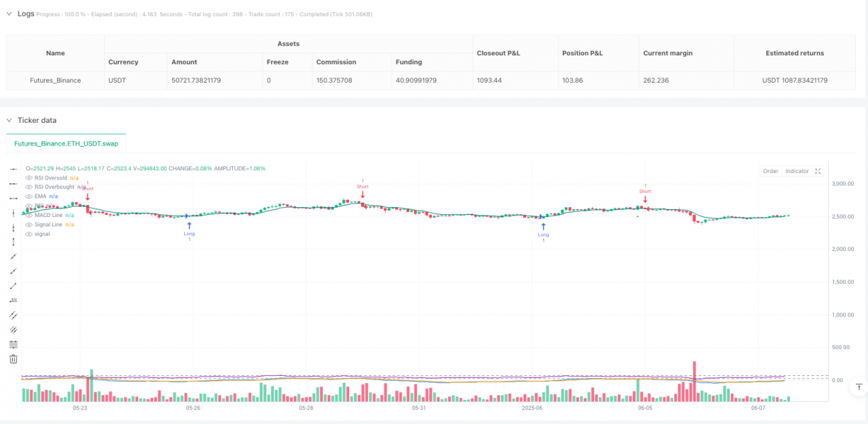Viewport: 868px width, 424px height.
Task: Hide the EMA indicator line
Action: pos(28,196)
